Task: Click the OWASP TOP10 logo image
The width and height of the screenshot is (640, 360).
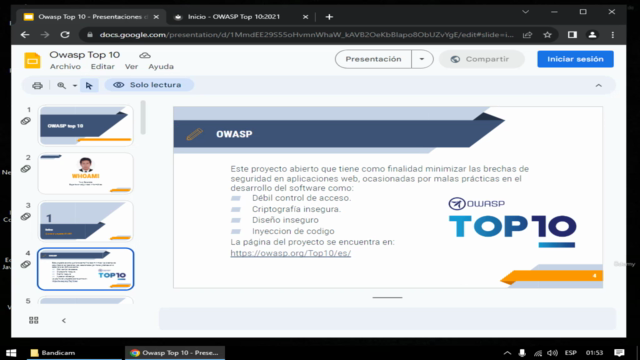Action: pos(512,222)
